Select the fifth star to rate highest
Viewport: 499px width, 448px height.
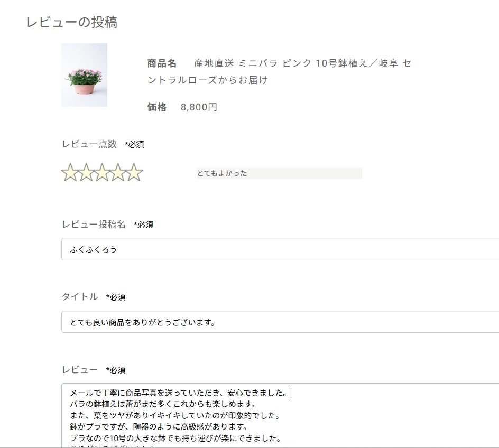pos(135,172)
